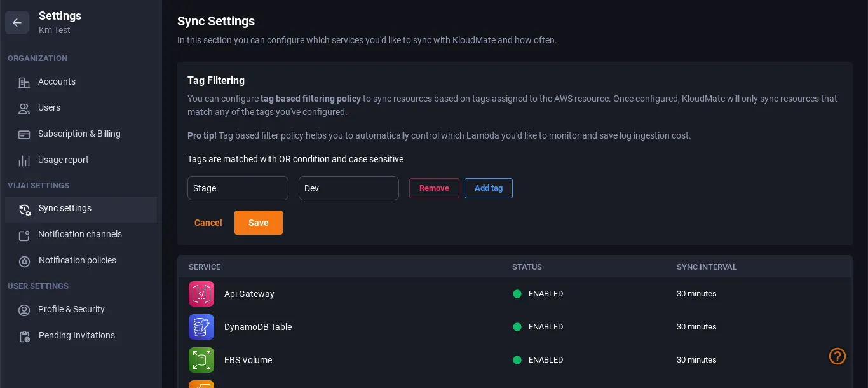Click the Api Gateway service name
The image size is (868, 388).
click(249, 294)
